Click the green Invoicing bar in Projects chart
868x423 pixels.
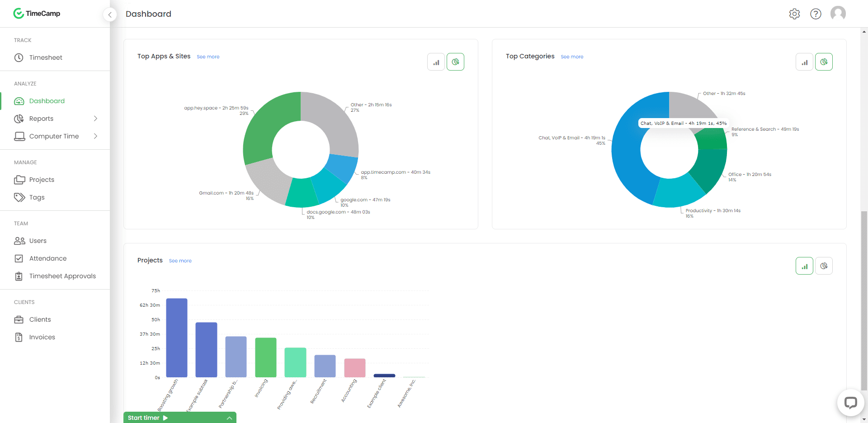[266, 357]
